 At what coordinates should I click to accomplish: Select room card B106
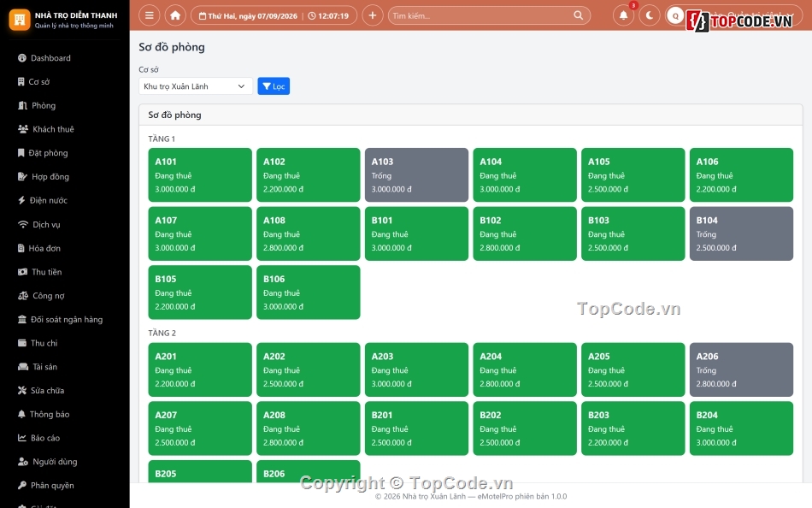click(308, 292)
